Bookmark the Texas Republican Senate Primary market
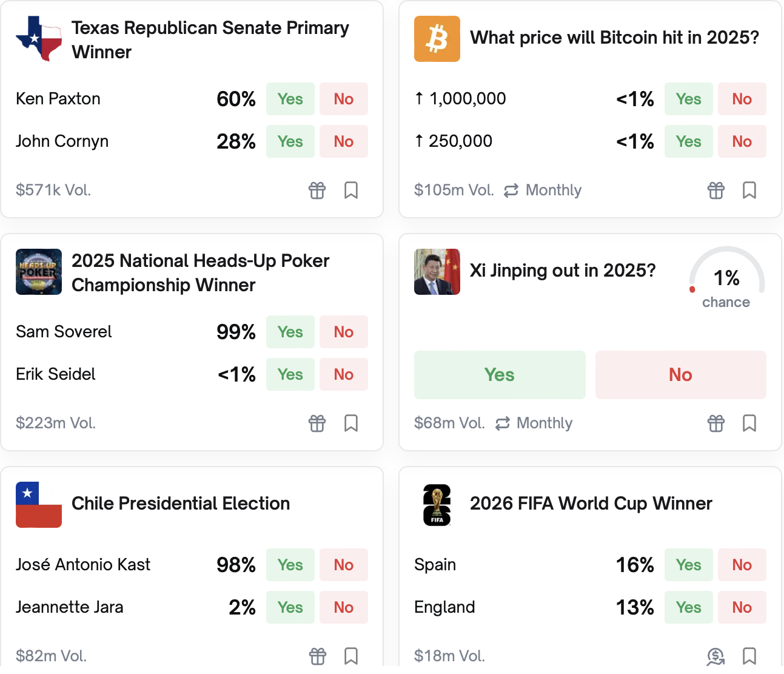The height and width of the screenshot is (674, 784). 350,190
